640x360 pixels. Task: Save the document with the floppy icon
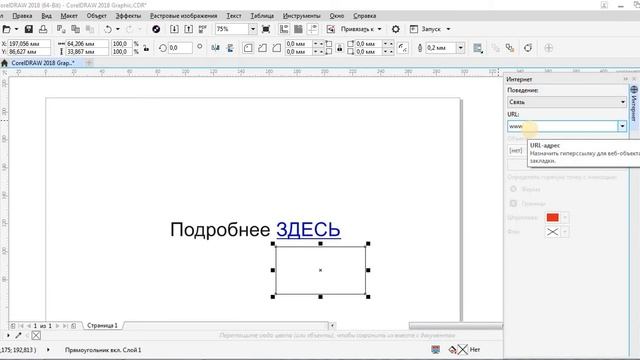[29, 29]
